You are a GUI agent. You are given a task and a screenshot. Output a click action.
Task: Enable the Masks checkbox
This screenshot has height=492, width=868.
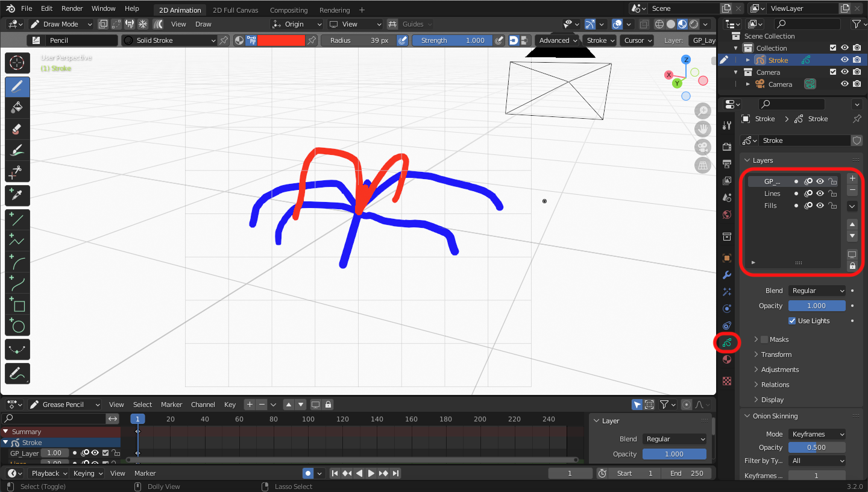(x=764, y=339)
